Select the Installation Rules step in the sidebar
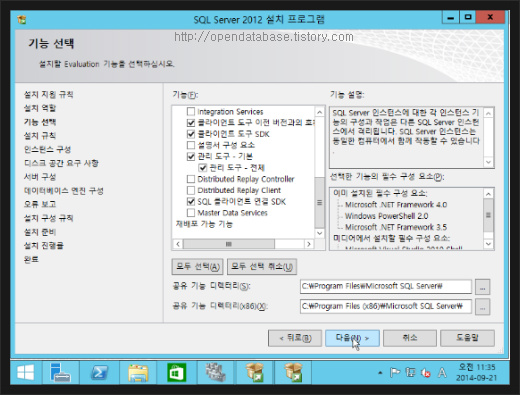Viewport: 520px width, 395px height. point(40,136)
